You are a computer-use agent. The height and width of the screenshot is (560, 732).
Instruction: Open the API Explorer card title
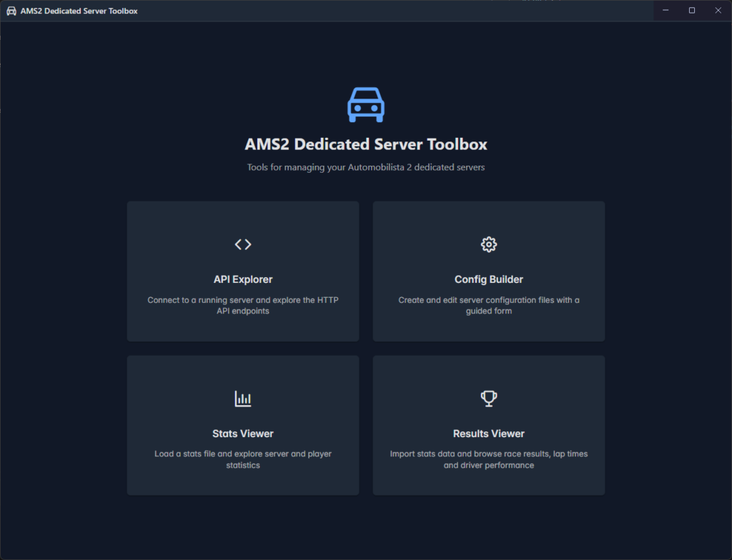coord(243,279)
